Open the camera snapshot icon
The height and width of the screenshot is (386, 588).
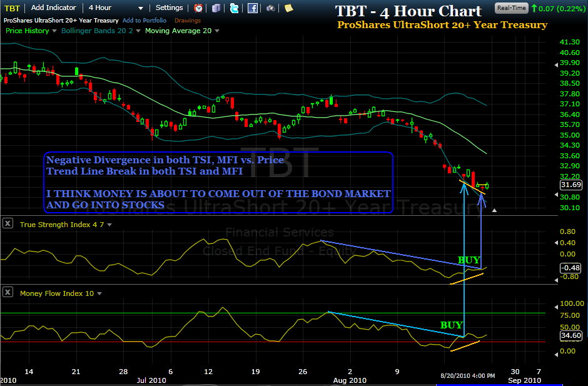click(x=270, y=8)
